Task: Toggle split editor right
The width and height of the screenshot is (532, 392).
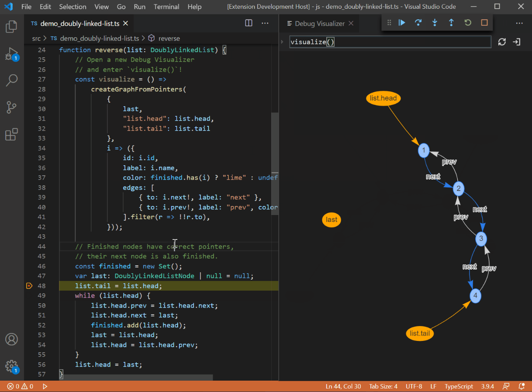Action: (249, 23)
